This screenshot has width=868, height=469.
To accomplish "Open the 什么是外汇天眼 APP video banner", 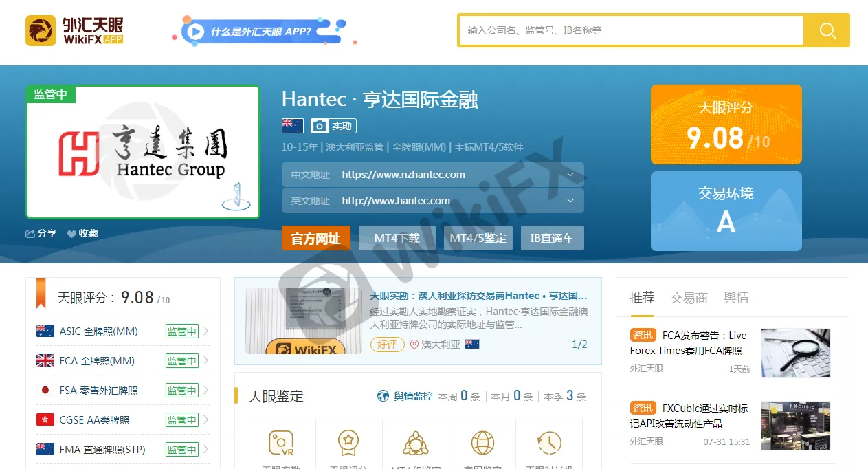I will [x=264, y=31].
